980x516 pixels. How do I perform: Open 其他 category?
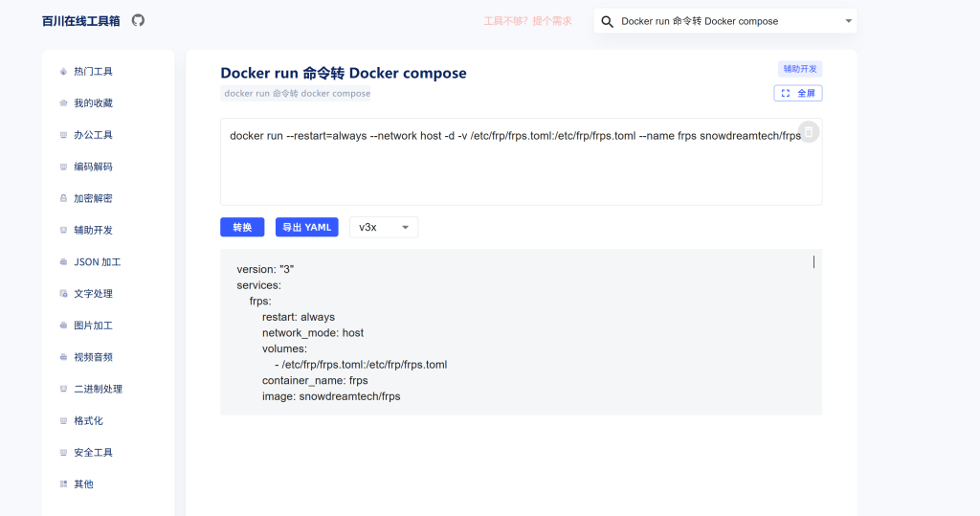pyautogui.click(x=83, y=484)
